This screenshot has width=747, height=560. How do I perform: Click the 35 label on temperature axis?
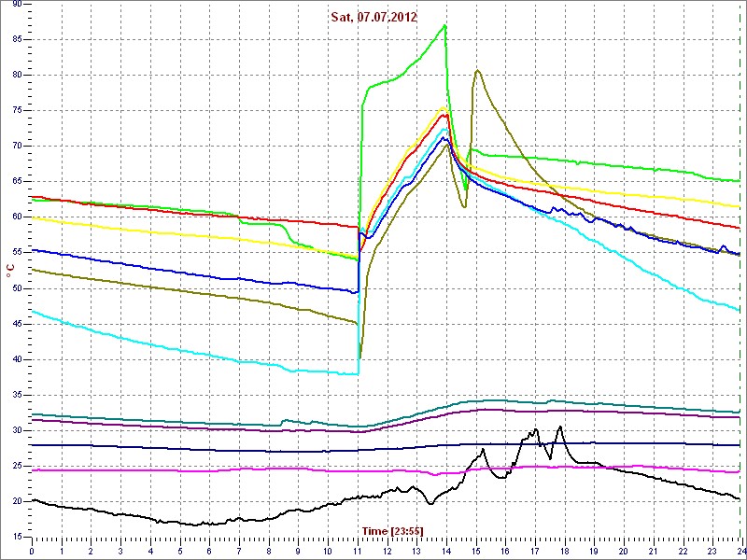coord(17,395)
